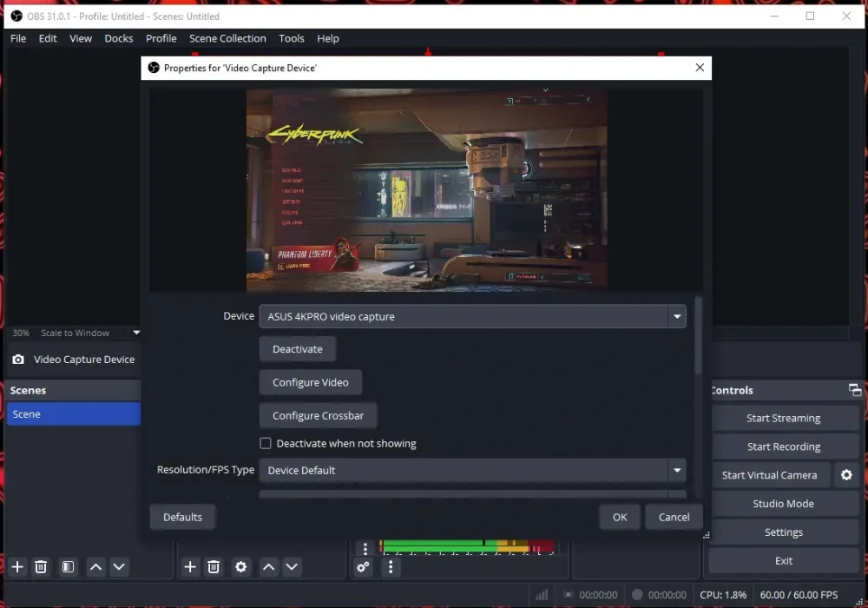Click the 60.00 / 60.00 FPS status text
Screen dimensions: 868x608
tap(799, 595)
